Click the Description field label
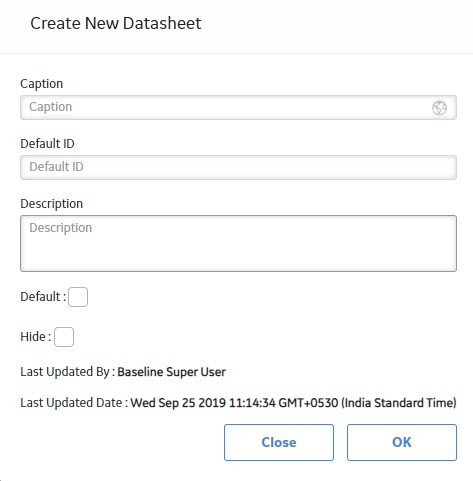The height and width of the screenshot is (481, 473). coord(52,204)
